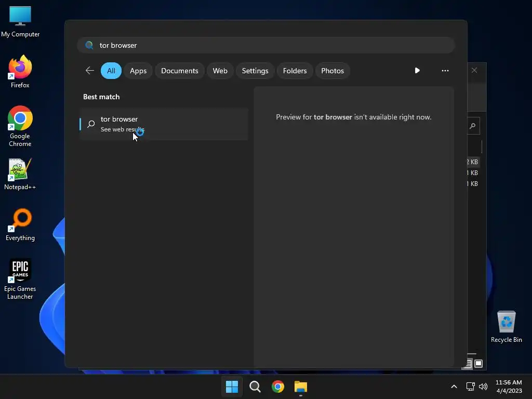Close the background File Explorer window

pyautogui.click(x=474, y=70)
